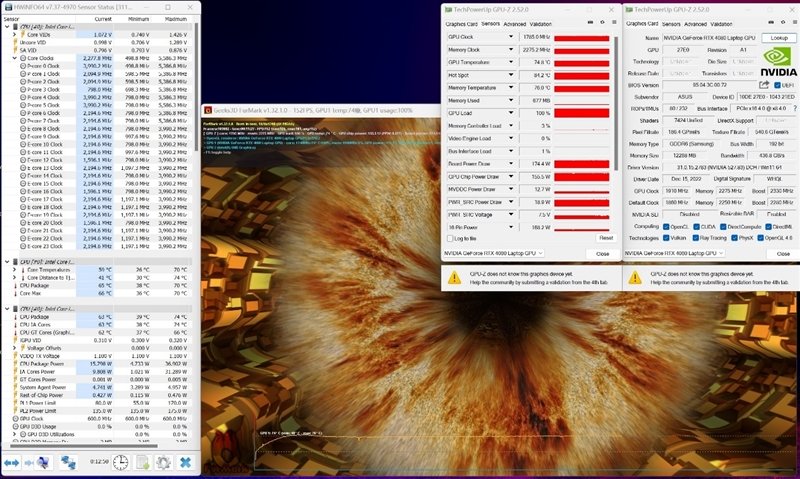Click the Maximum column header in HWiNFO
Viewport: 800px width, 479px height.
[176, 19]
